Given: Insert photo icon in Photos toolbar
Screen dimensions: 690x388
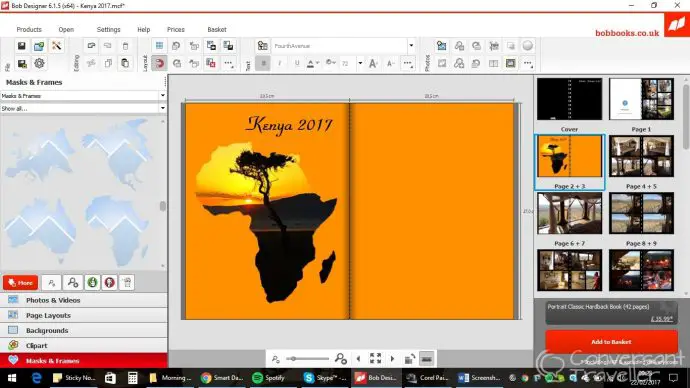Looking at the screenshot, I should tap(442, 46).
